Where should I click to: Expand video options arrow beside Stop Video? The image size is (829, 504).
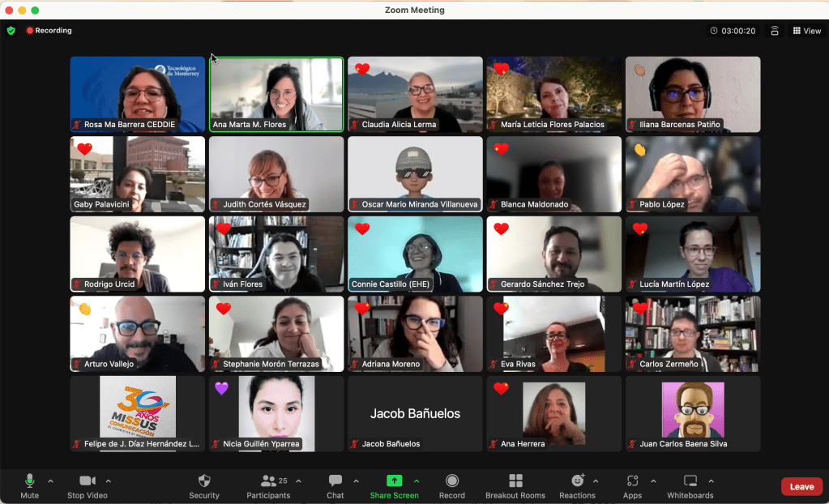pyautogui.click(x=109, y=481)
